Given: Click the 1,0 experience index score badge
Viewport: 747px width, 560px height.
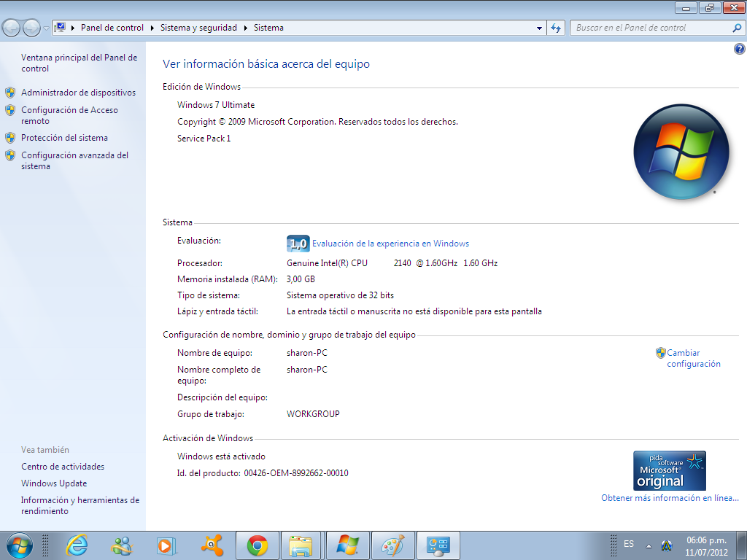Looking at the screenshot, I should (298, 244).
